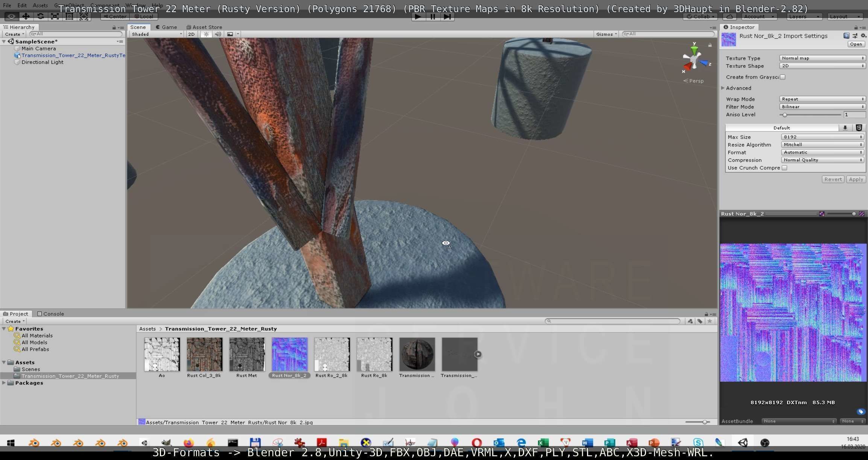This screenshot has width=868, height=460.
Task: Toggle scene audio speaker icon
Action: click(x=218, y=34)
